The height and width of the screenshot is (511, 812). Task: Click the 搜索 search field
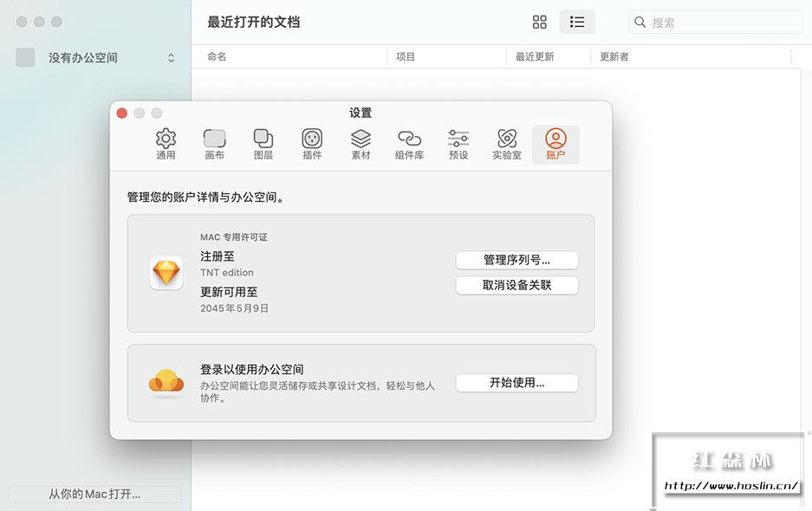point(715,23)
